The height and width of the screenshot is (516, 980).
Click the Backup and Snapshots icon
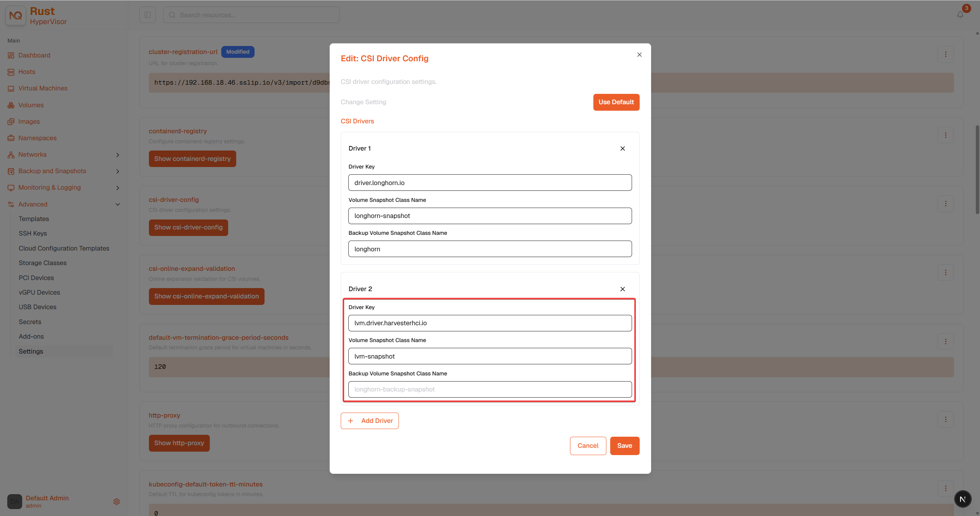pyautogui.click(x=11, y=171)
